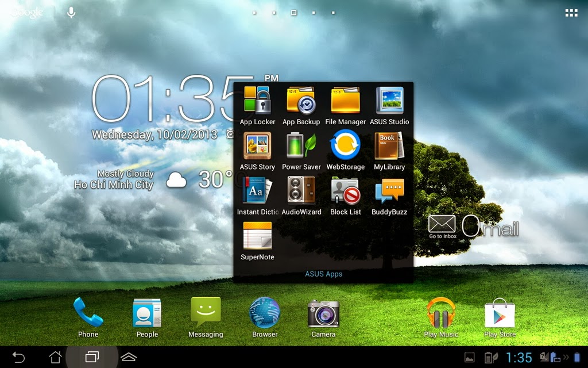Tap the Google voice search microphone
The width and height of the screenshot is (588, 368).
pos(71,13)
